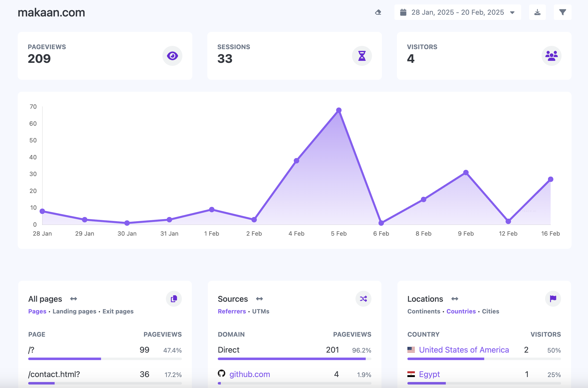Expand the Locations panel arrows
Viewport: 588px width, 388px height.
[455, 299]
